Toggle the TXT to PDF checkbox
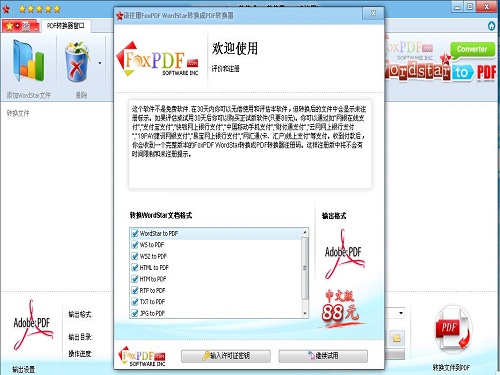The width and height of the screenshot is (500, 375). click(135, 302)
